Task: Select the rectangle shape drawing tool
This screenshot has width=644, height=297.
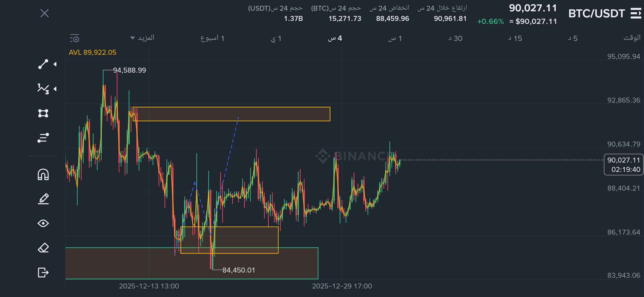Action: click(43, 113)
